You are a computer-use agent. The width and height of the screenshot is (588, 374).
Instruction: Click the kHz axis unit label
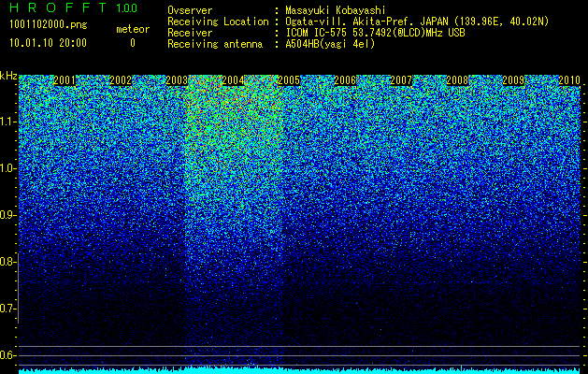[x=8, y=76]
